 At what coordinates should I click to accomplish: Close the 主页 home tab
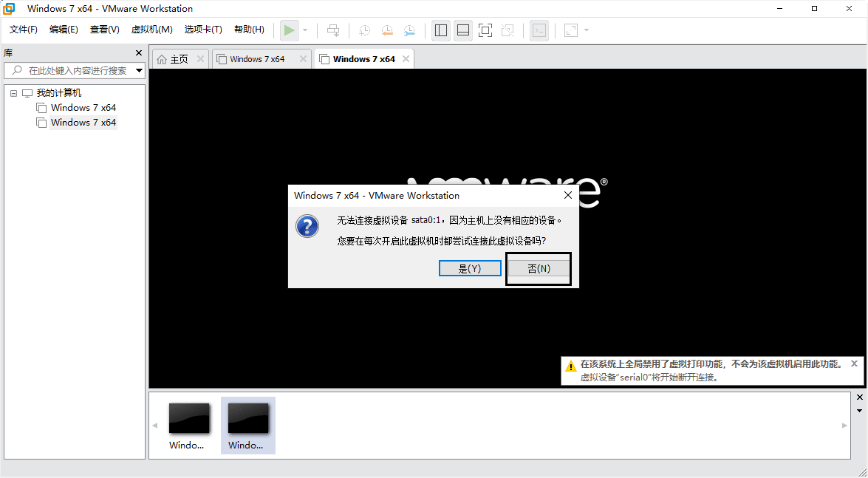tap(200, 58)
